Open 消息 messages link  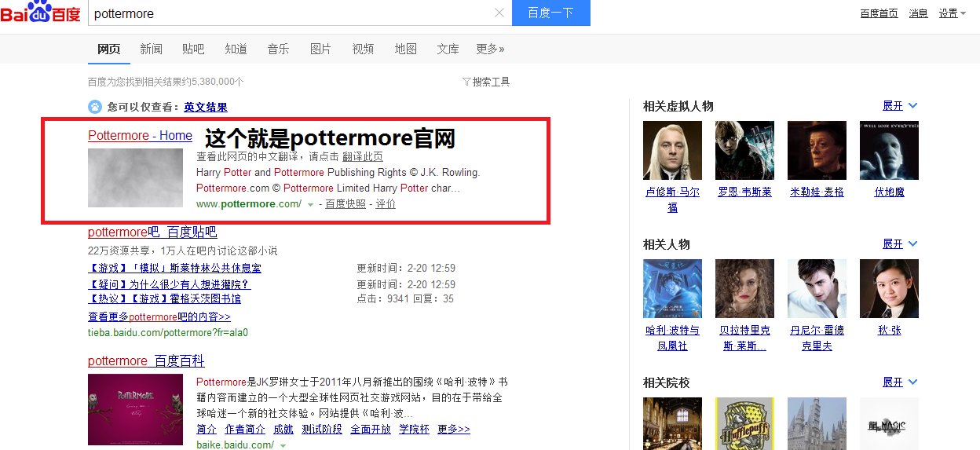point(918,13)
